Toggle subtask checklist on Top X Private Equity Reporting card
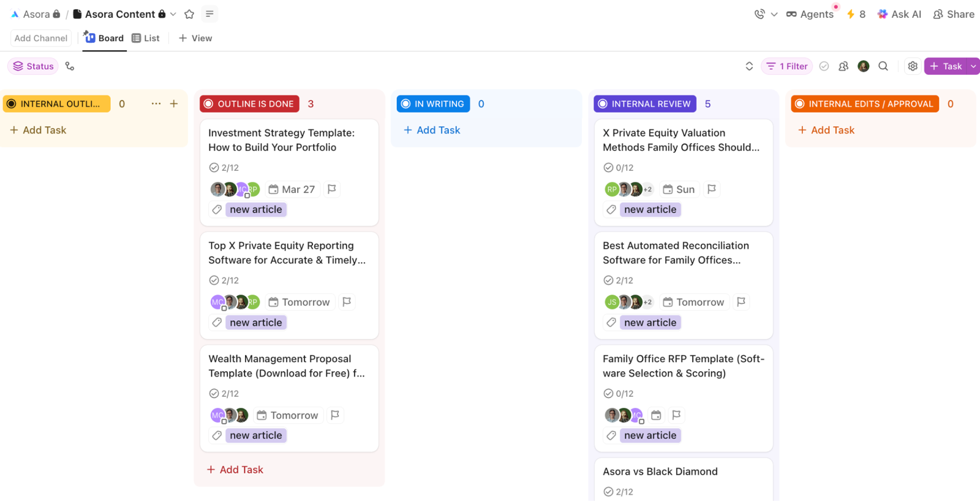This screenshot has height=501, width=980. pos(224,281)
